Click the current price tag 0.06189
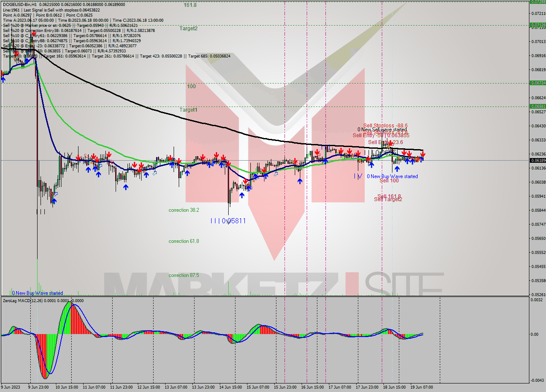This screenshot has width=546, height=392. [x=537, y=160]
